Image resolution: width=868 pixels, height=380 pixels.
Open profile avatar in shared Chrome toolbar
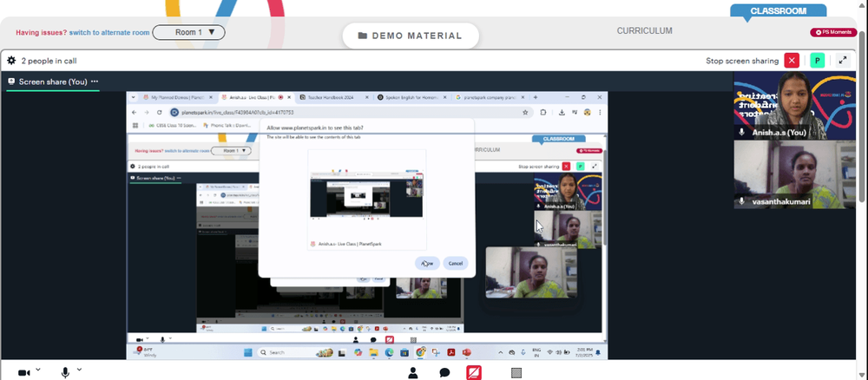click(588, 112)
